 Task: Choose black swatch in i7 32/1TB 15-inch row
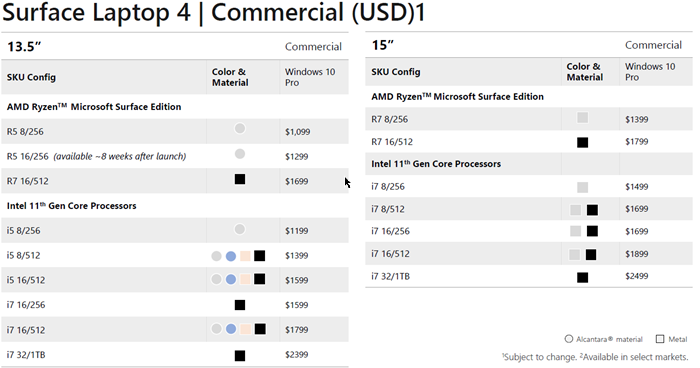point(582,277)
